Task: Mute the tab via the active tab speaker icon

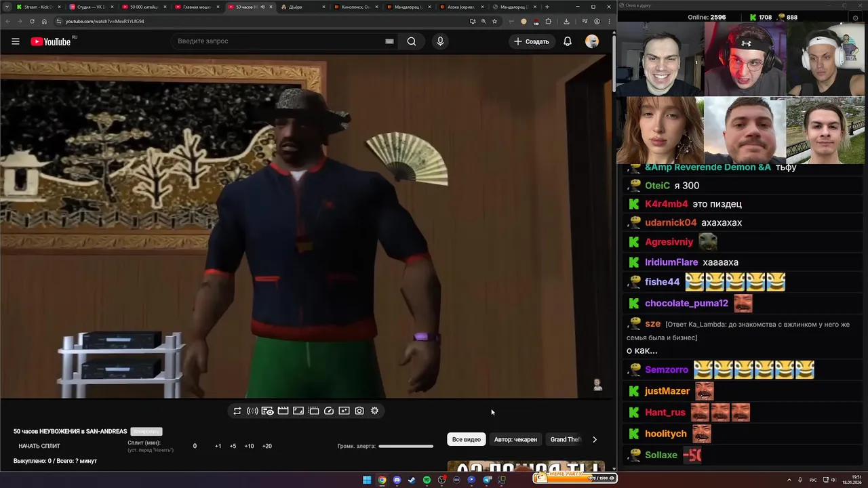Action: pyautogui.click(x=263, y=7)
